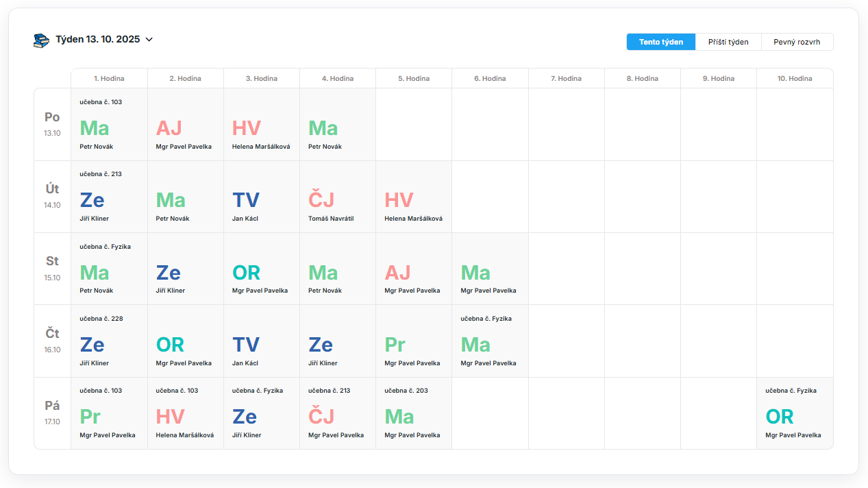
Task: Click the 1. Hodina column header
Action: click(x=110, y=78)
